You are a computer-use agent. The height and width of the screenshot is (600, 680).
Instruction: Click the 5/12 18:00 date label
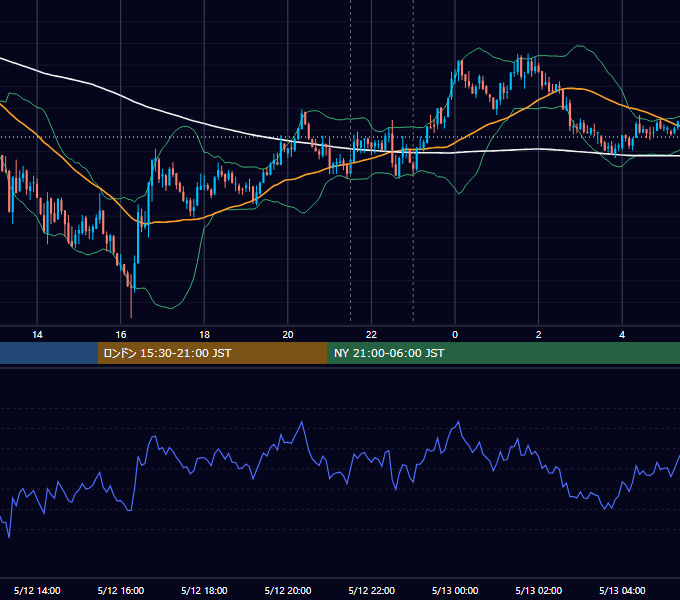(x=204, y=590)
